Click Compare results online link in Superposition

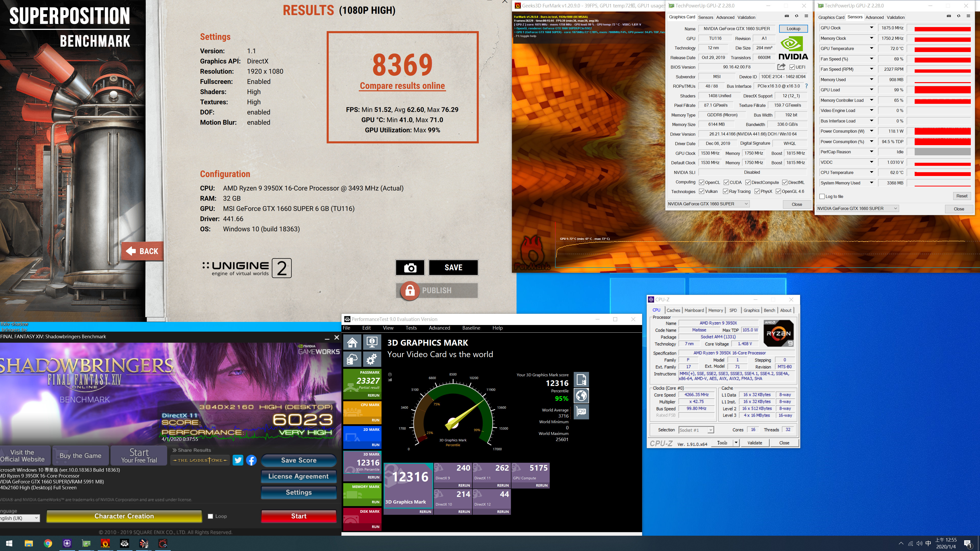[402, 86]
